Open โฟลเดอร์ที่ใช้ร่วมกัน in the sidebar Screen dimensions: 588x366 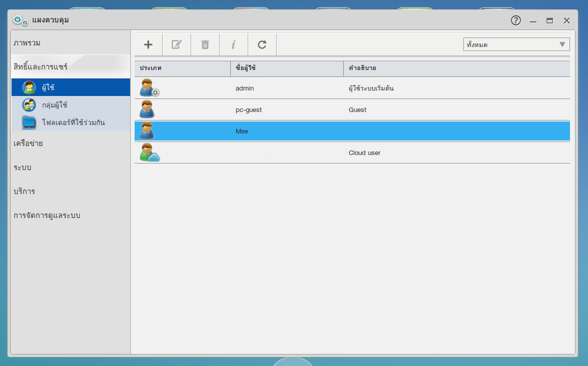(x=71, y=122)
